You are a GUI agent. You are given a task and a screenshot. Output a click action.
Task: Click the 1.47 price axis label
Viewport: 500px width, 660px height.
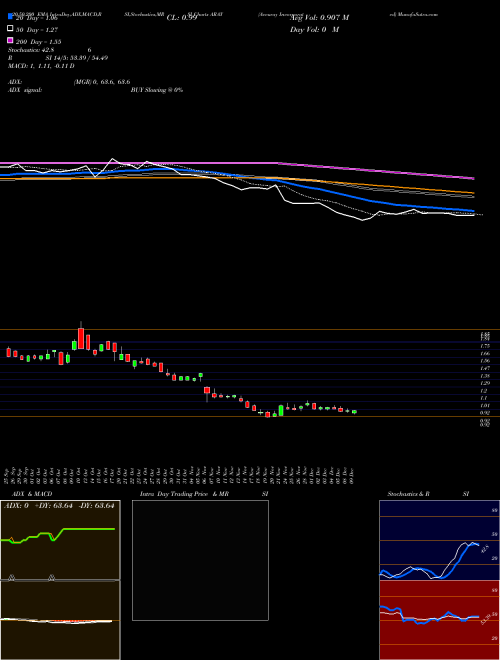coord(485,368)
